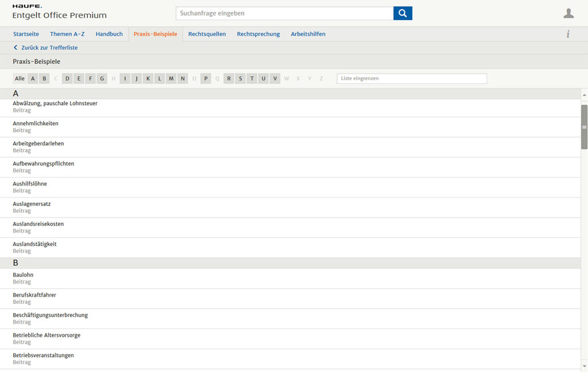This screenshot has width=588, height=385.
Task: Filter list by letter S
Action: [x=241, y=78]
